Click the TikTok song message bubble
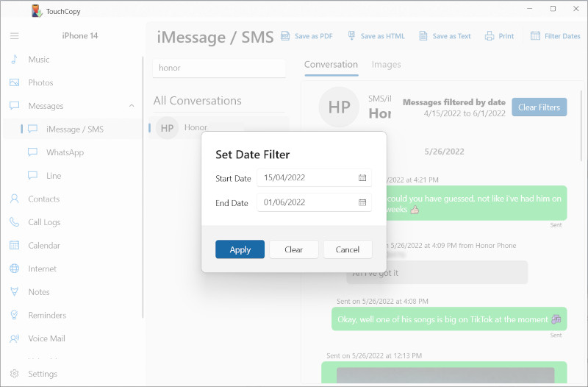Image resolution: width=588 pixels, height=387 pixels. click(x=449, y=319)
